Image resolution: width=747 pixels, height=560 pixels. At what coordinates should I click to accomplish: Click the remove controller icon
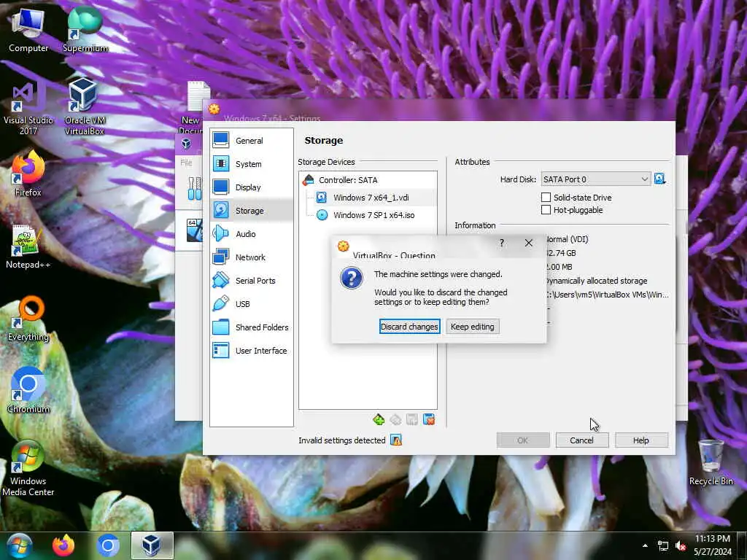pyautogui.click(x=395, y=419)
